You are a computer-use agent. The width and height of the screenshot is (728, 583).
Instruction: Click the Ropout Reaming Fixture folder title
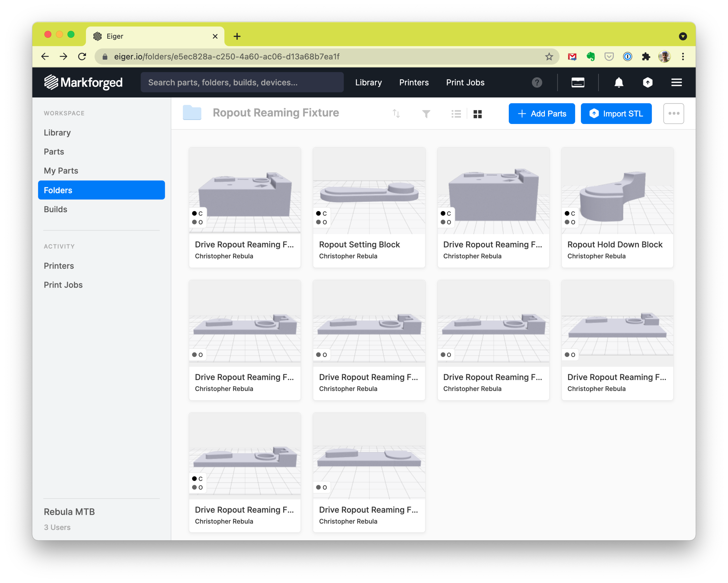click(x=275, y=112)
